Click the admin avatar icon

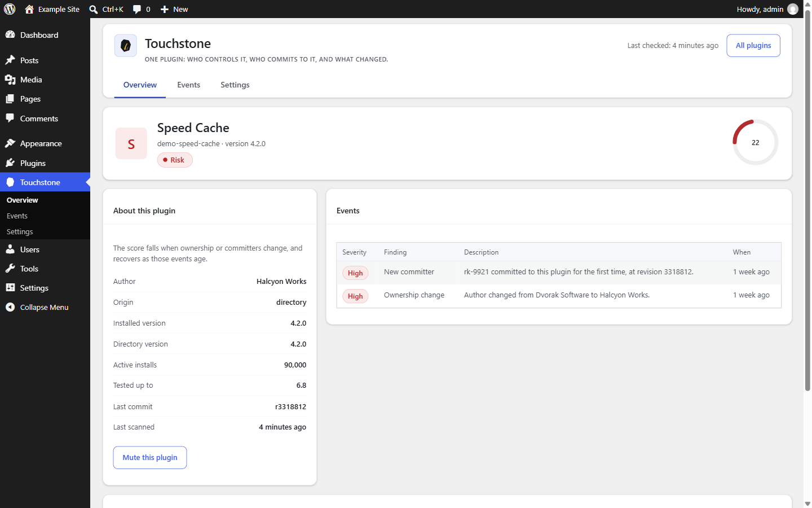[x=793, y=9]
